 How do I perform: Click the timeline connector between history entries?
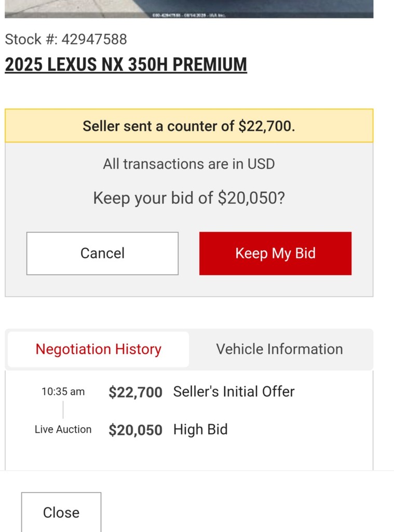(63, 410)
